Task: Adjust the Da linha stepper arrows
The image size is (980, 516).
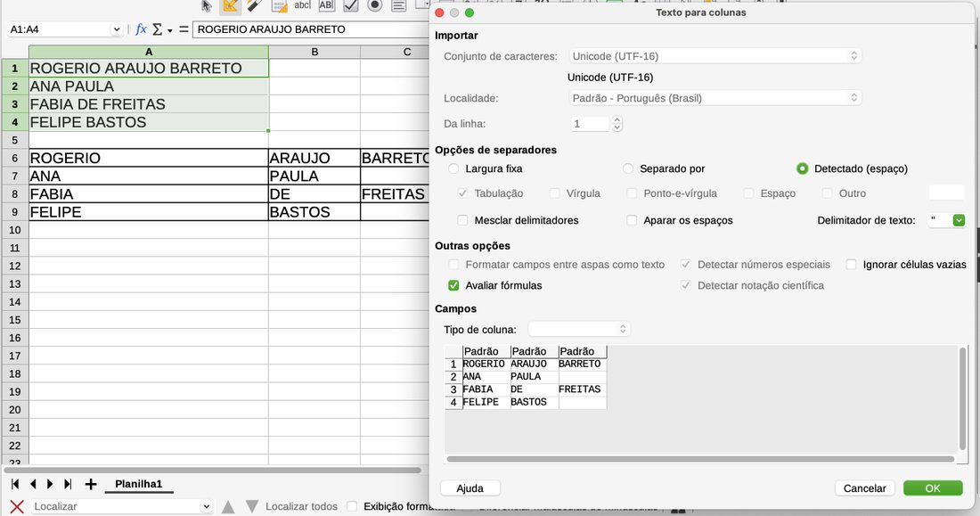Action: pos(617,123)
